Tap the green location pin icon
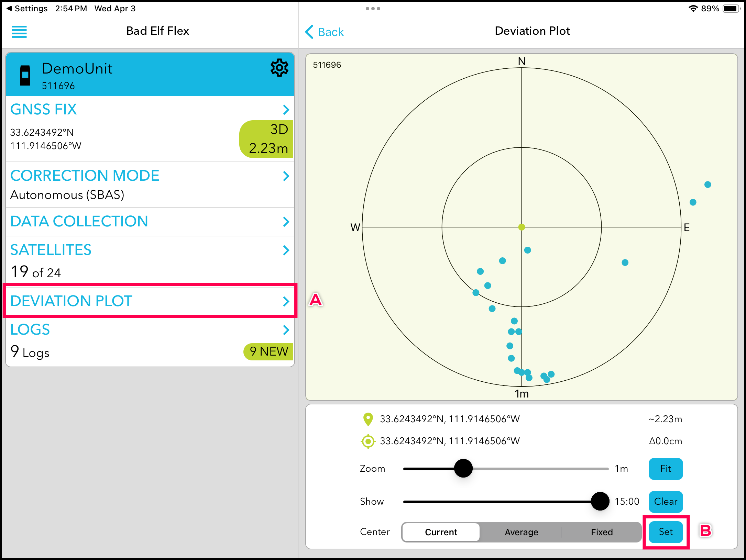The image size is (746, 560). click(x=368, y=419)
